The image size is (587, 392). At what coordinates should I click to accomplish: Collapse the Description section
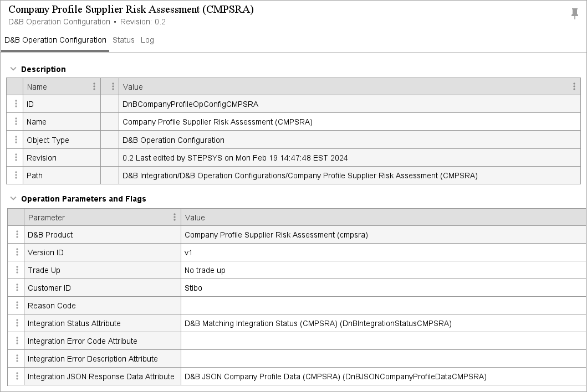click(x=14, y=69)
